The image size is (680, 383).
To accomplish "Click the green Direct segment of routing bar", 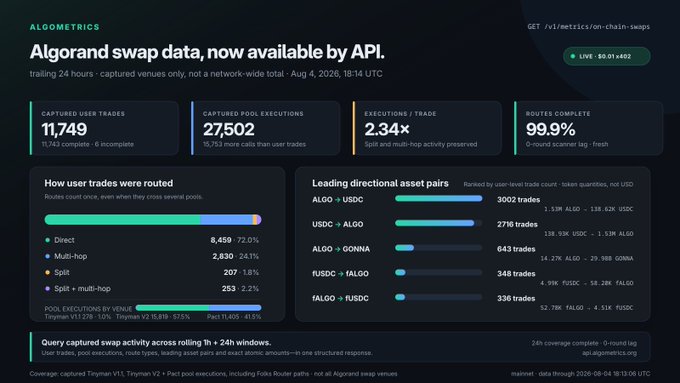I will point(122,219).
